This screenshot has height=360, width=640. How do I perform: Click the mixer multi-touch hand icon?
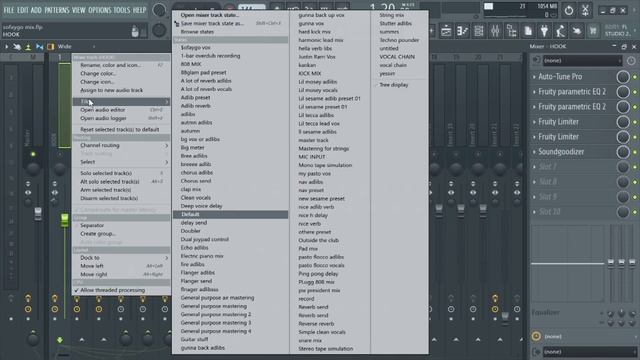pos(17,47)
